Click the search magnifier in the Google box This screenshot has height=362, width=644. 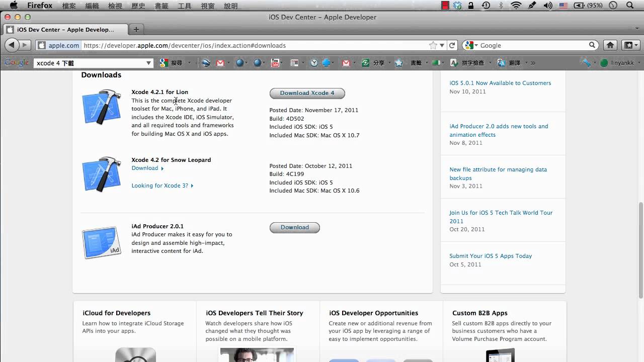592,45
